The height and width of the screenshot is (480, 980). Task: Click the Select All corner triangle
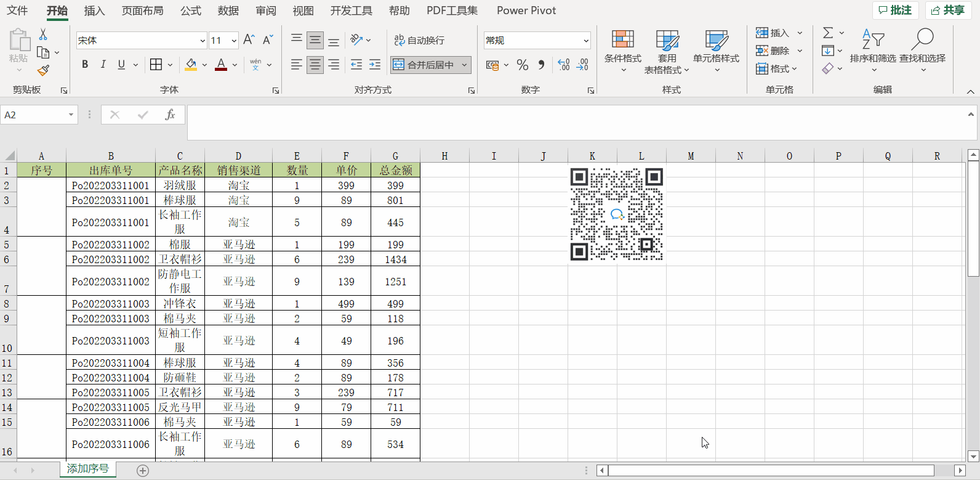click(x=9, y=156)
